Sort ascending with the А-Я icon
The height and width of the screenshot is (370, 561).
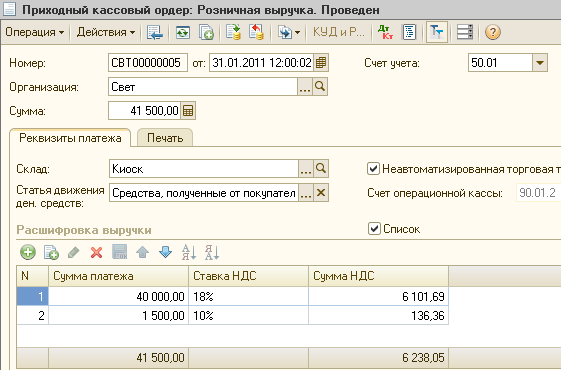point(189,252)
